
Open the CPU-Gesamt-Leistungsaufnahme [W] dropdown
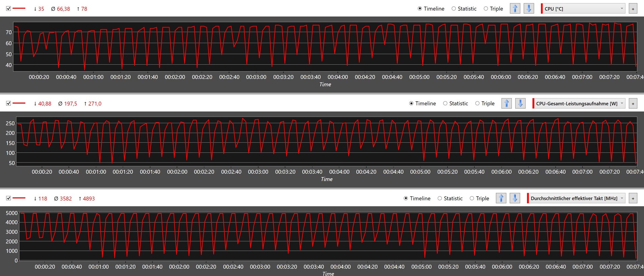[579, 103]
